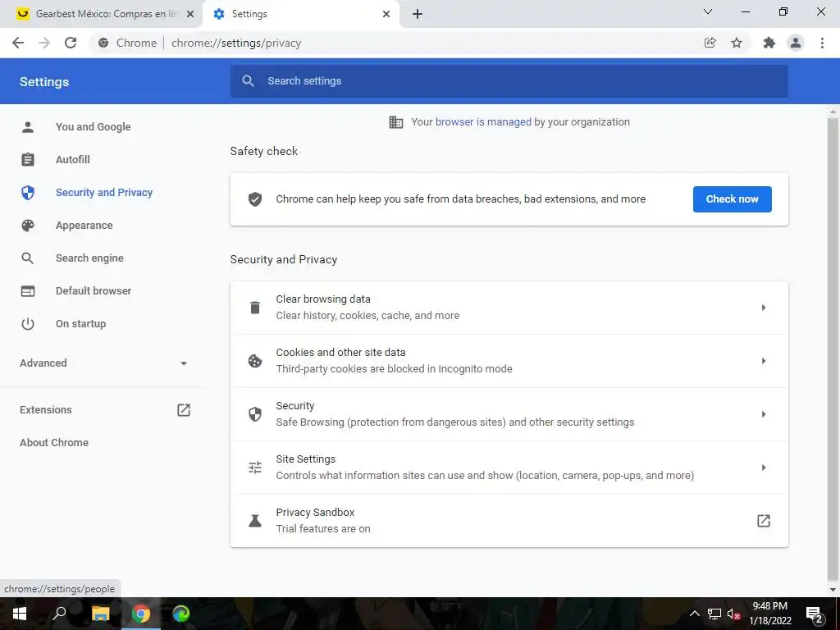Click the page vertical scrollbar
Screen dimensions: 840x630
(x=833, y=348)
